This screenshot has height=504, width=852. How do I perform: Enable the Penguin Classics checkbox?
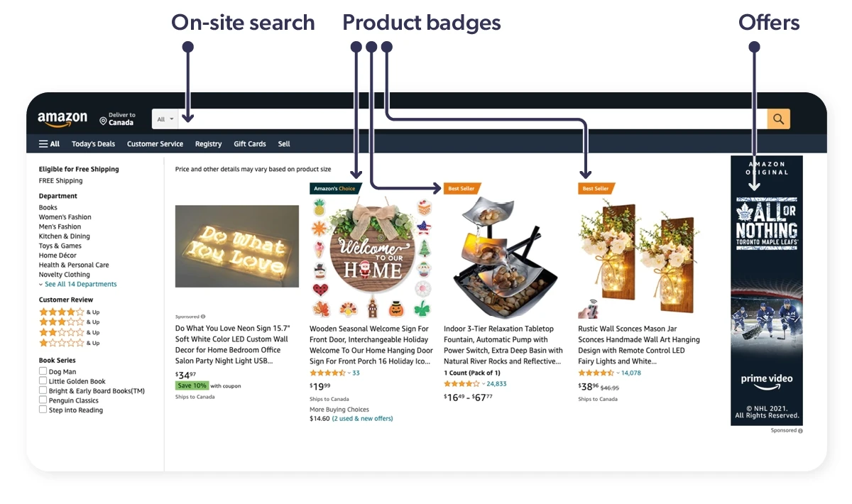click(43, 400)
